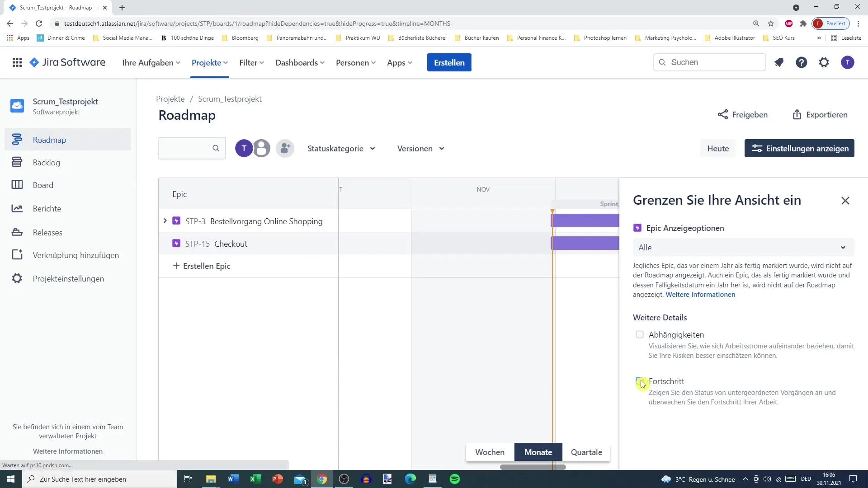Open the Versionen filter dropdown
868x488 pixels.
[x=421, y=148]
